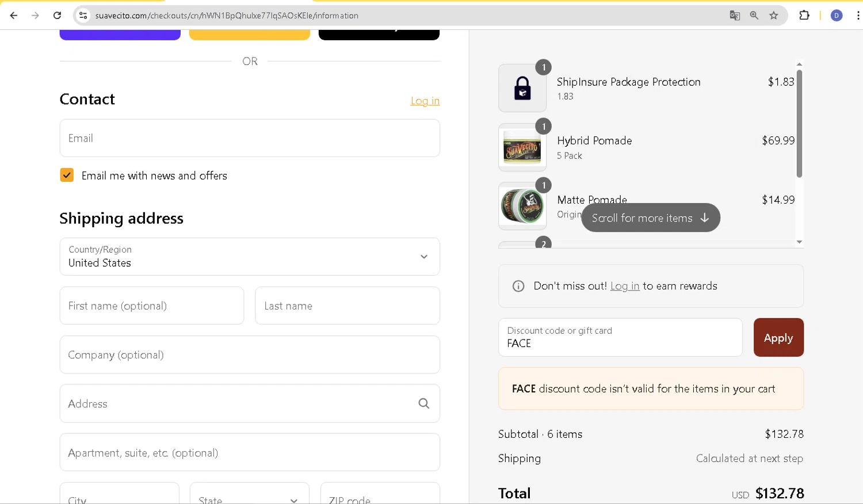863x504 pixels.
Task: Focus the Email field
Action: click(250, 138)
